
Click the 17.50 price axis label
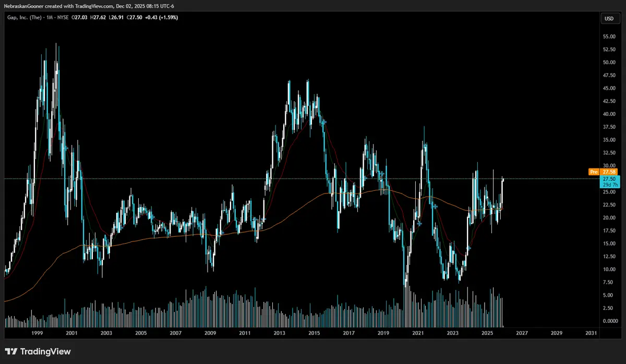tap(609, 230)
